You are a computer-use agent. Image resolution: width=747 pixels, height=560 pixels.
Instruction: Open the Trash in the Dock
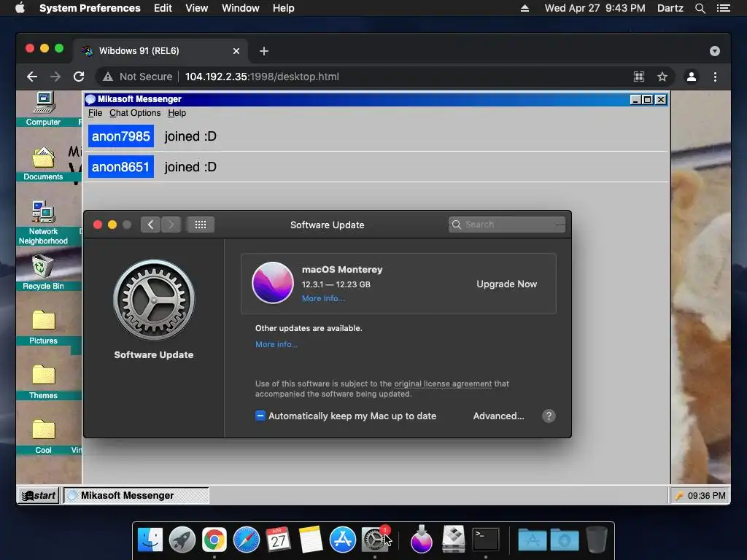597,540
